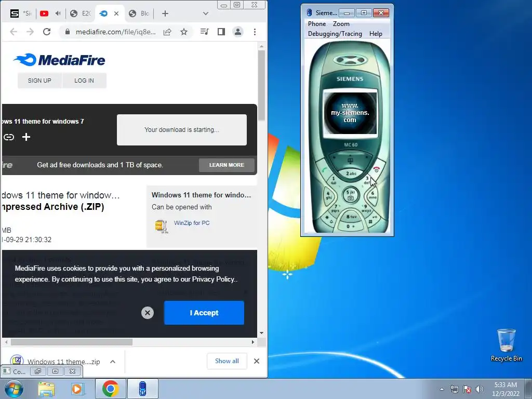
Task: Open the Zoom menu in Siemens emulator
Action: (x=341, y=24)
